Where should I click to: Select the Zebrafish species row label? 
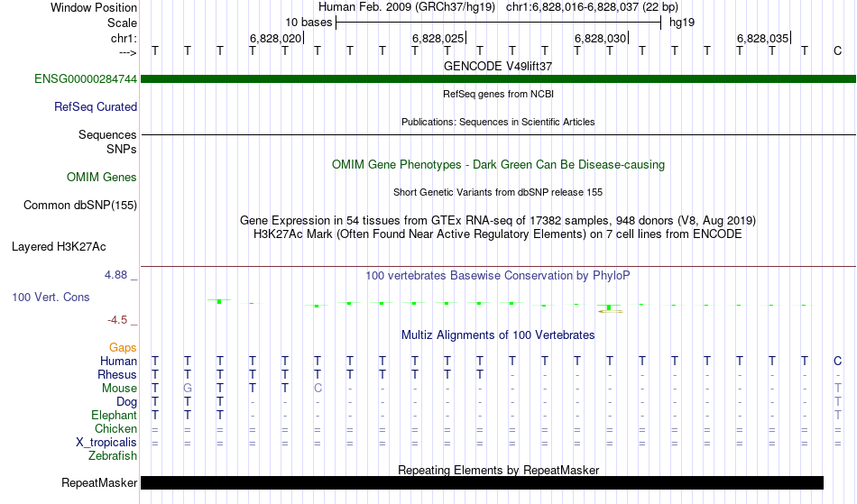113,456
